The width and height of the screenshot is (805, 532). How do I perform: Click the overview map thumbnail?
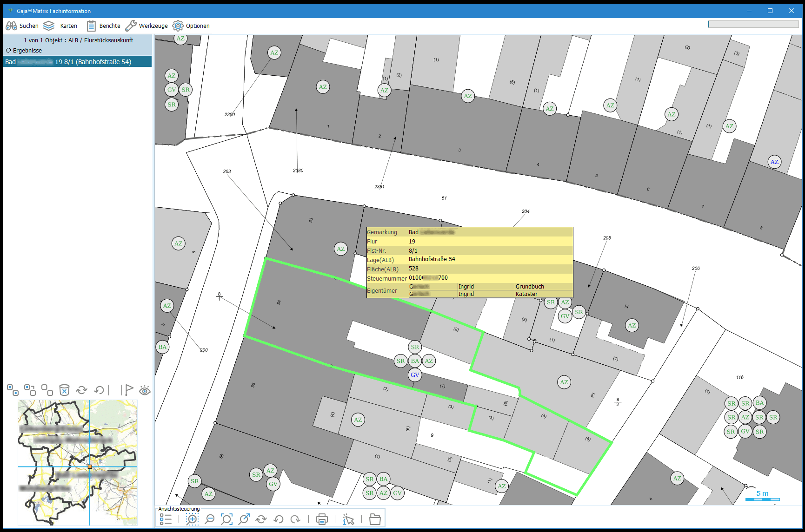point(78,462)
